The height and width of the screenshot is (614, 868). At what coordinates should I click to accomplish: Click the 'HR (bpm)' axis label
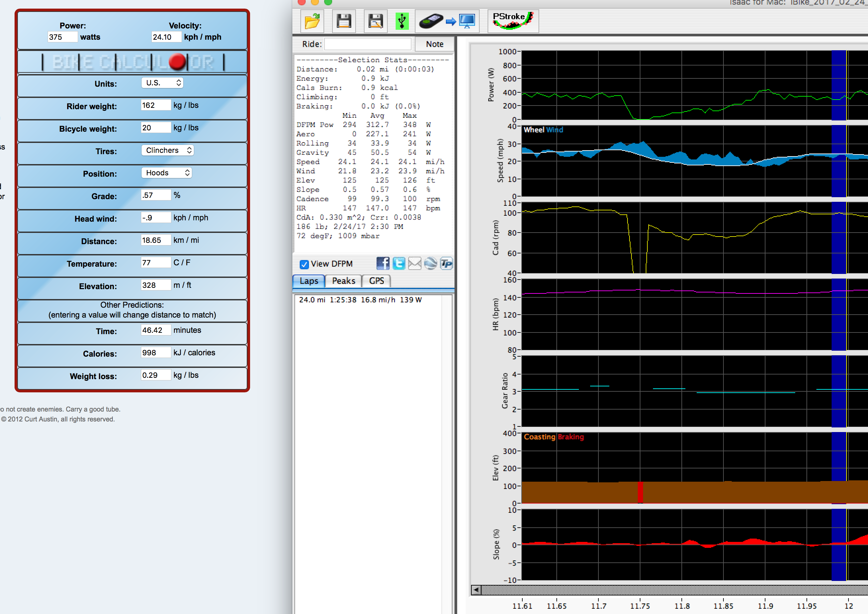click(495, 314)
